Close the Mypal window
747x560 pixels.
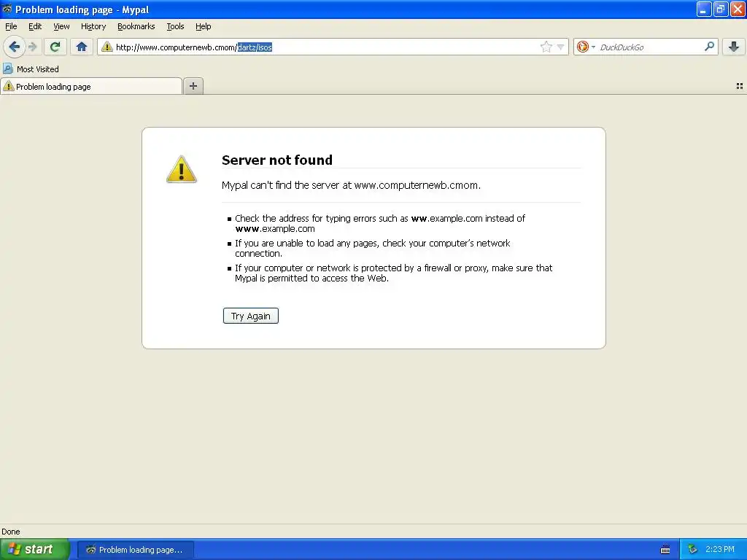[738, 9]
